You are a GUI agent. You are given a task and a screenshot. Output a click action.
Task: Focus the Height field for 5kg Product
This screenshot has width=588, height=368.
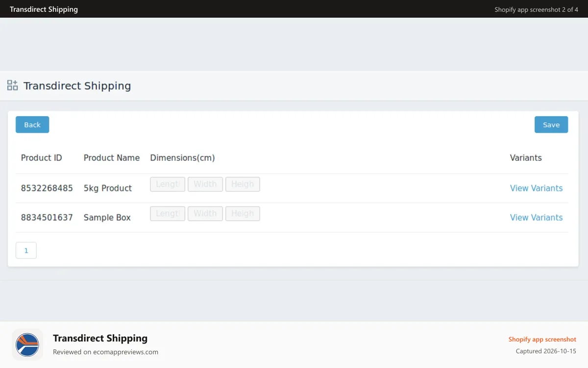click(243, 184)
